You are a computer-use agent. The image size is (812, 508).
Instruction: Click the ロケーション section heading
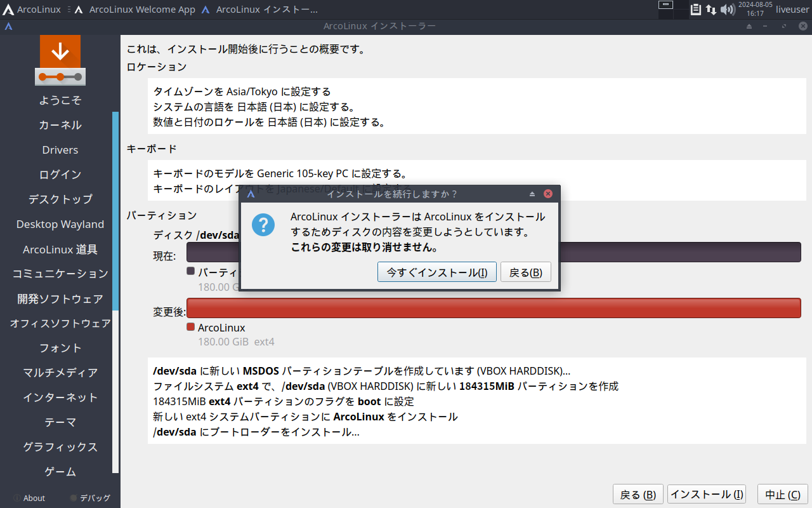[157, 67]
